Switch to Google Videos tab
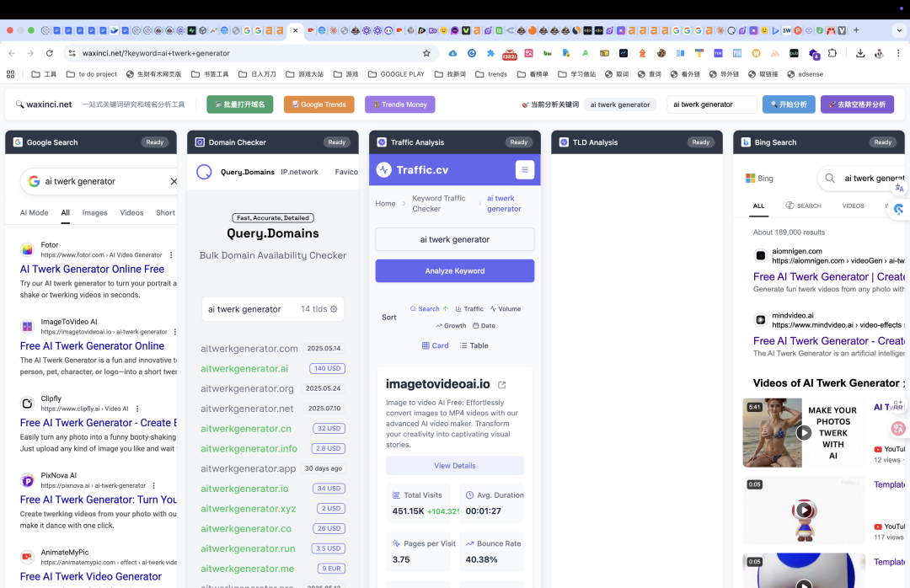Viewport: 910px width, 588px height. 131,212
